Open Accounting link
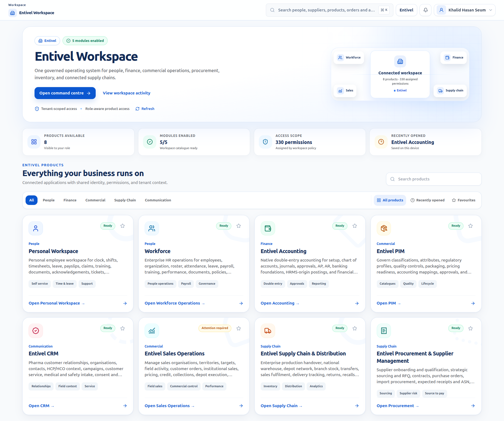 (x=280, y=303)
